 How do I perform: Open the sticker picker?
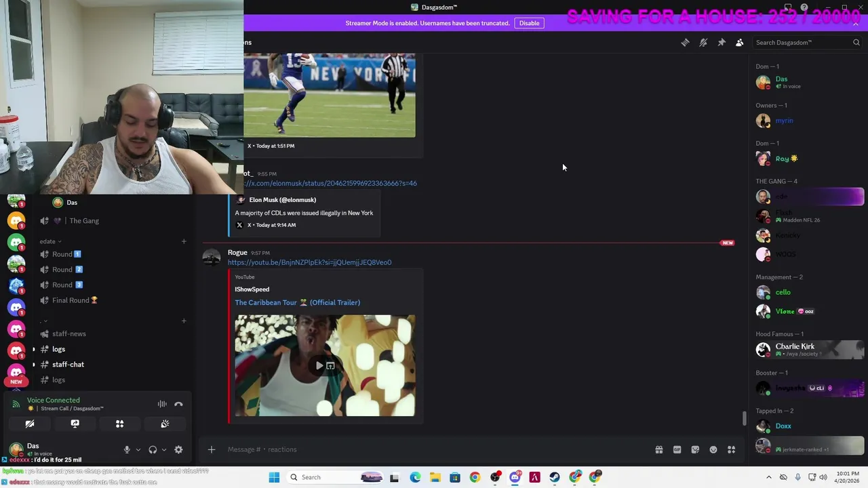click(695, 449)
